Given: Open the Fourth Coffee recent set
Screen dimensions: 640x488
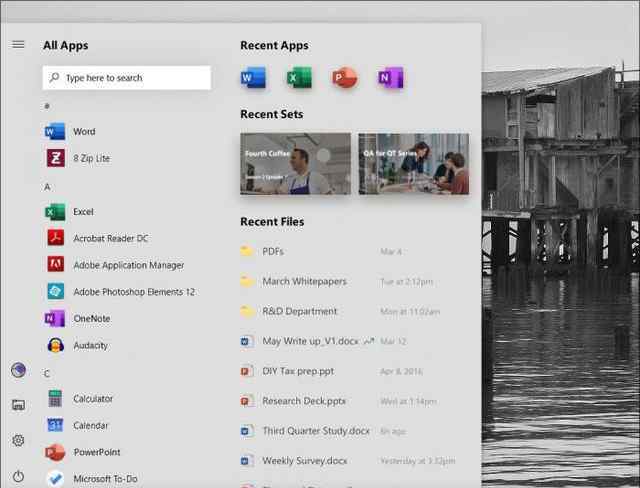Looking at the screenshot, I should click(296, 164).
